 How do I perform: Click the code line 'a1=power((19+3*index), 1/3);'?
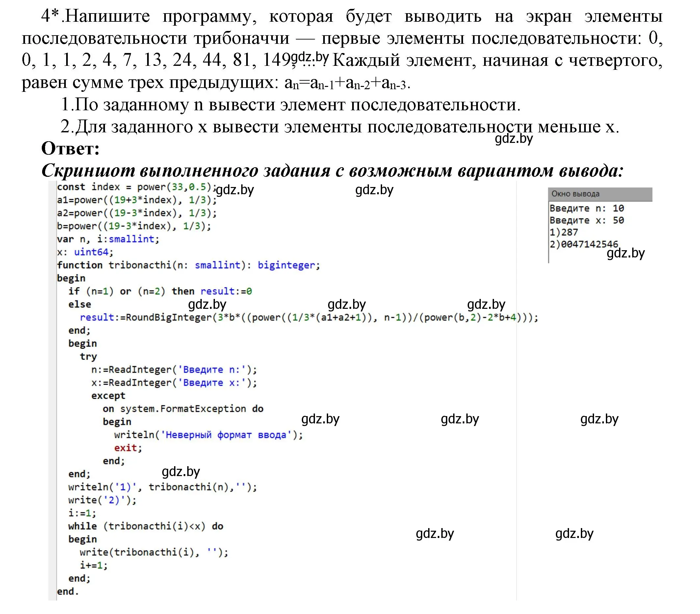pos(137,200)
